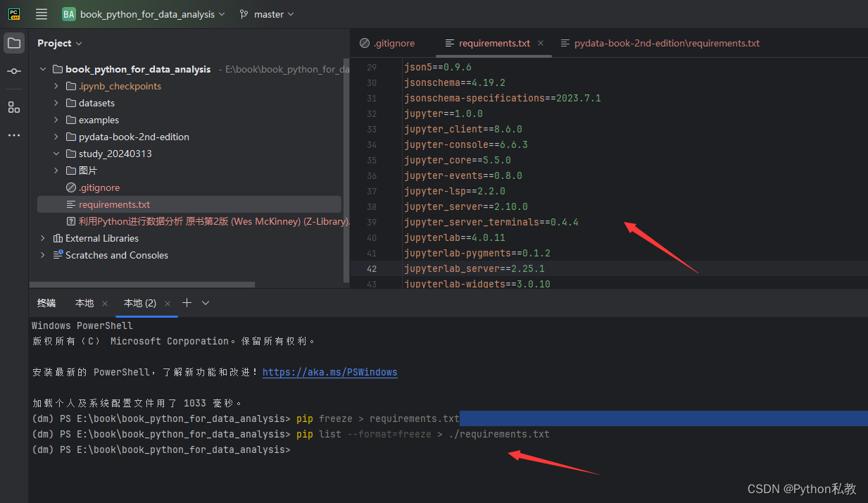Click the Project panel horizontal scrollbar
Viewport: 868px width, 503px height.
(x=141, y=285)
